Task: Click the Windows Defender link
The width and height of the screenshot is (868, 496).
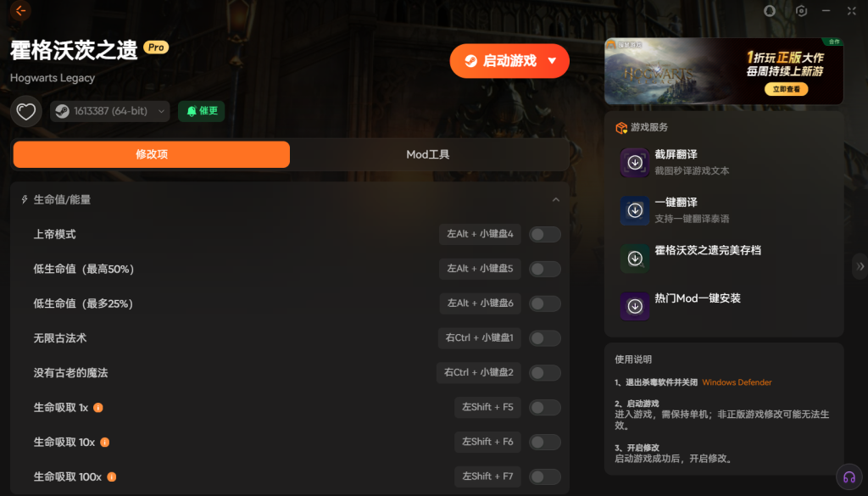Action: (x=737, y=382)
